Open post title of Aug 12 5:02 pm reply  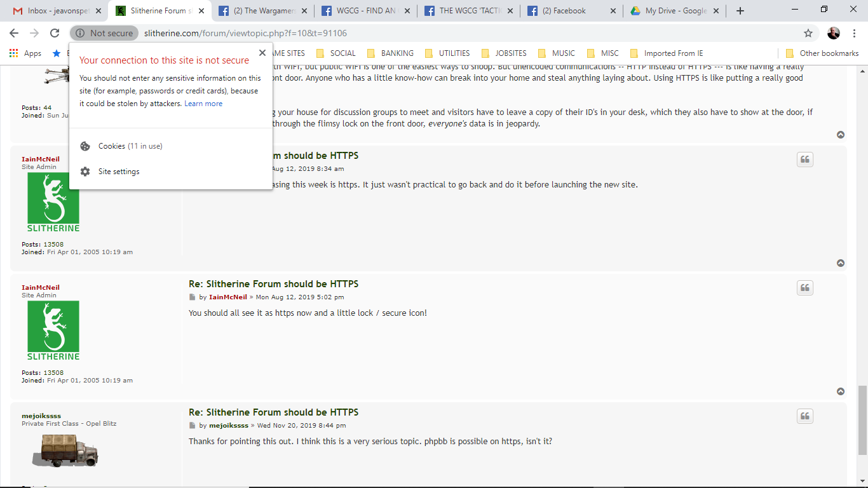tap(274, 284)
